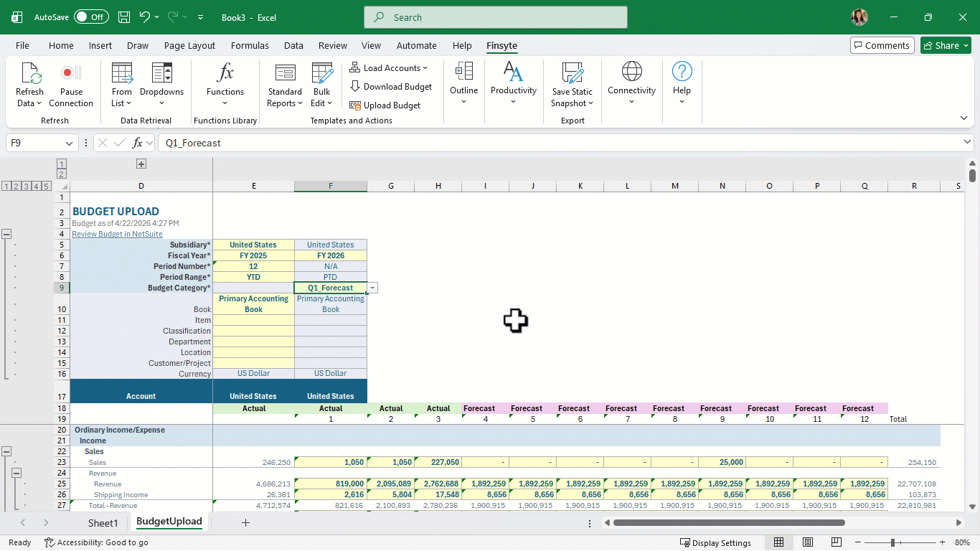This screenshot has height=551, width=980.
Task: Open the Load Accounts dropdown
Action: (389, 68)
